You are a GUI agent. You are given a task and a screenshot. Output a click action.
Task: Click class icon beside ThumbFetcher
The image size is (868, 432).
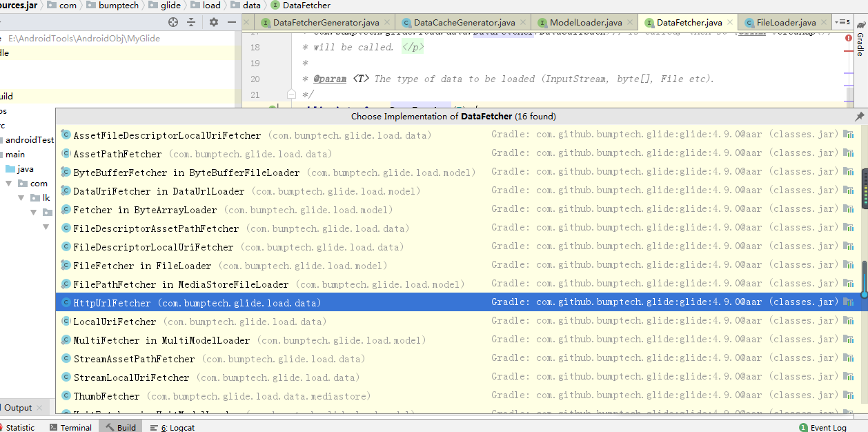pos(66,396)
